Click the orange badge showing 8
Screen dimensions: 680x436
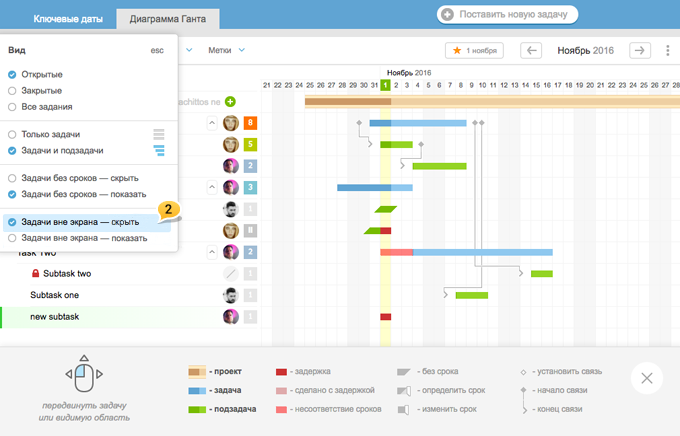click(250, 123)
